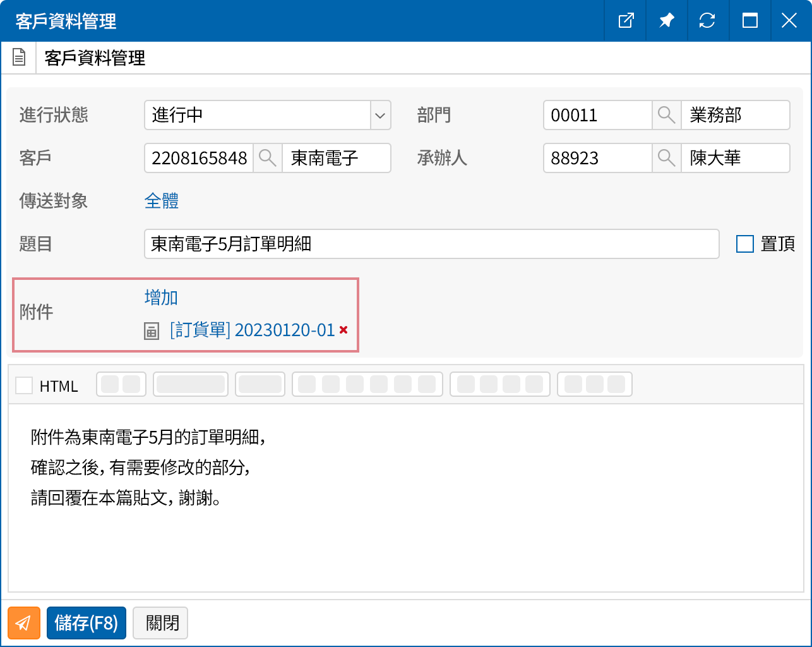
Task: Open form in new window via external-link icon
Action: [x=624, y=21]
